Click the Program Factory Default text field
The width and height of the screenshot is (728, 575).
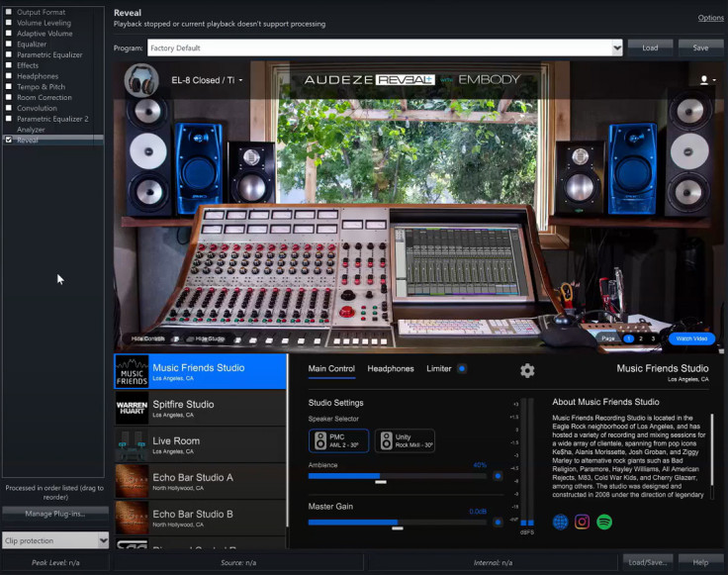point(380,48)
